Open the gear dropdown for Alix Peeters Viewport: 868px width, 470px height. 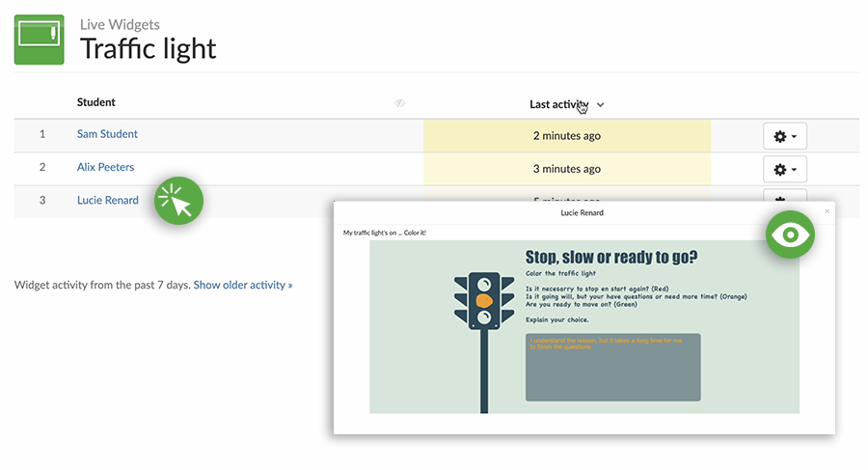click(784, 169)
